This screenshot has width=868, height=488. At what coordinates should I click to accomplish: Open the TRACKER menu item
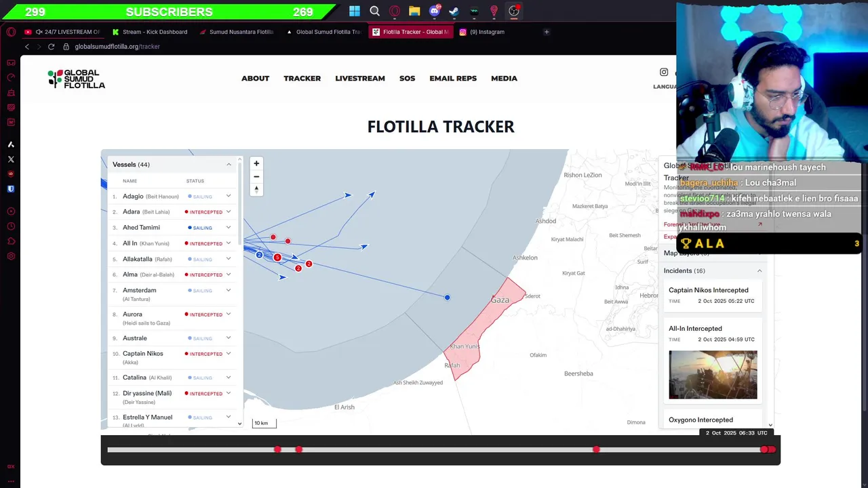[x=302, y=79]
